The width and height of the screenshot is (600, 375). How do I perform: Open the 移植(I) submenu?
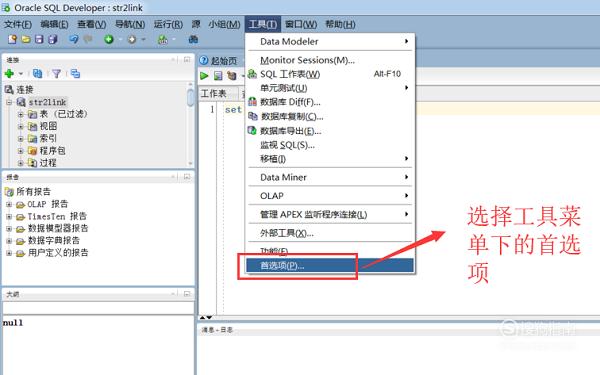coord(330,159)
